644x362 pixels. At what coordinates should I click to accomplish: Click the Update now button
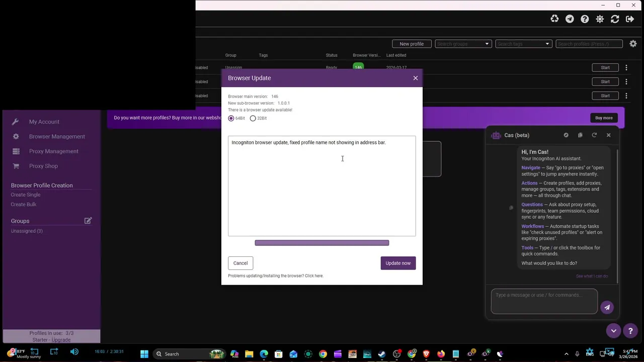click(398, 263)
